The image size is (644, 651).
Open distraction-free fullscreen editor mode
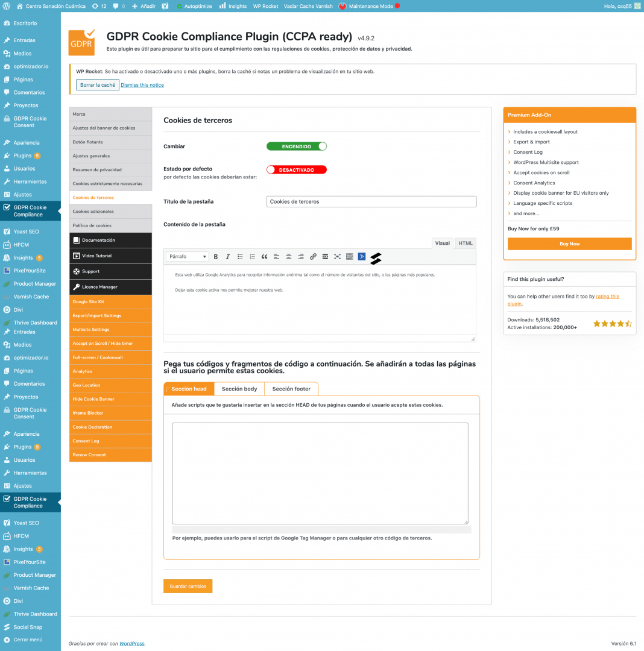[337, 257]
